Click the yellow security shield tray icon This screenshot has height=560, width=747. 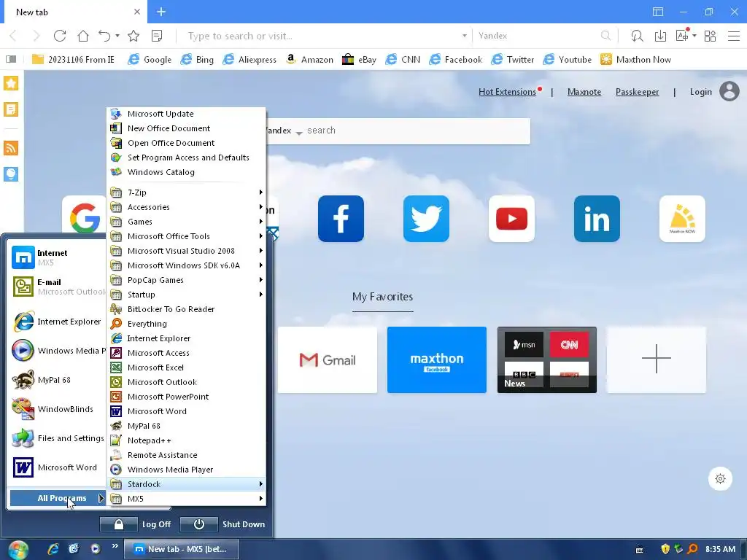[665, 549]
